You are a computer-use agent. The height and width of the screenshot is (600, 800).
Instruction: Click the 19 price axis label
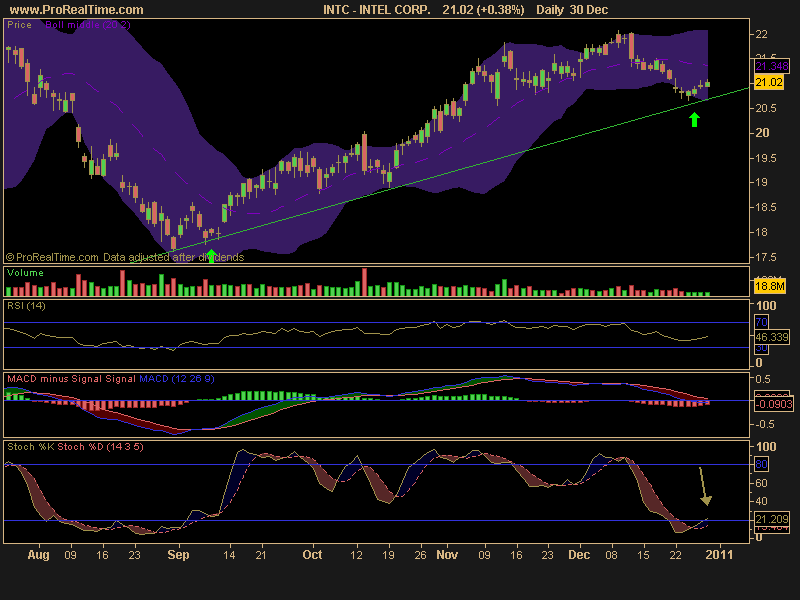pyautogui.click(x=761, y=182)
